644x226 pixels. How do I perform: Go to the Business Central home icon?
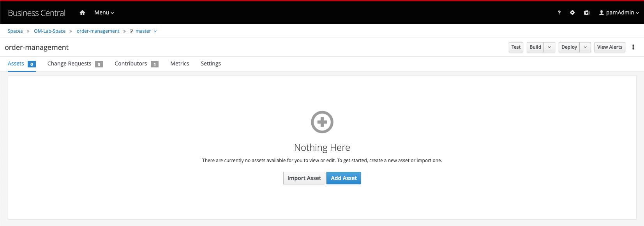point(82,12)
